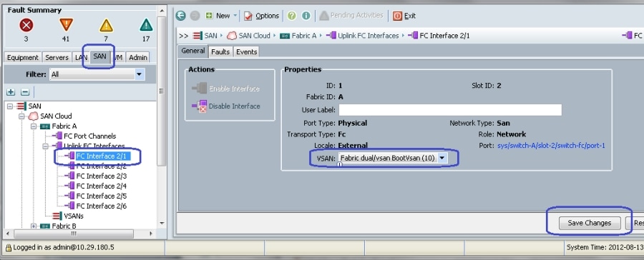The image size is (644, 260).
Task: Collapse the Fabric A tree node
Action: [x=34, y=126]
